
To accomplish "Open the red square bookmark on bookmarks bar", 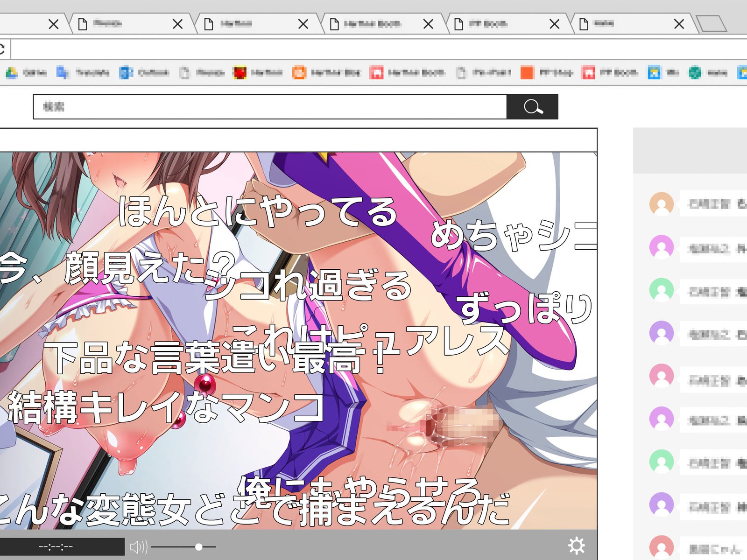I will tap(240, 73).
